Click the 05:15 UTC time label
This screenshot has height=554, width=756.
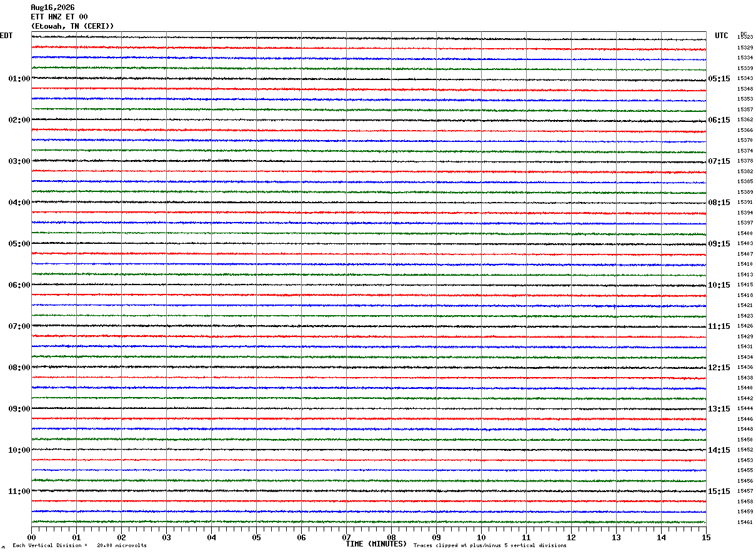click(x=719, y=79)
